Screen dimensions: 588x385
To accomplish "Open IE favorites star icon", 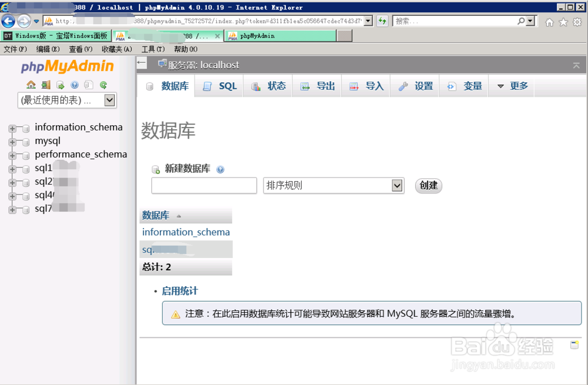I will coord(563,22).
